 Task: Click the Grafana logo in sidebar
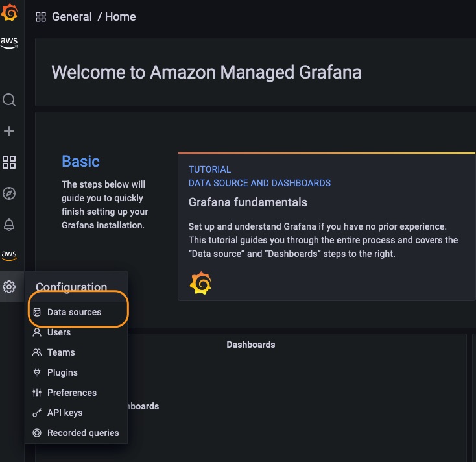pyautogui.click(x=9, y=13)
